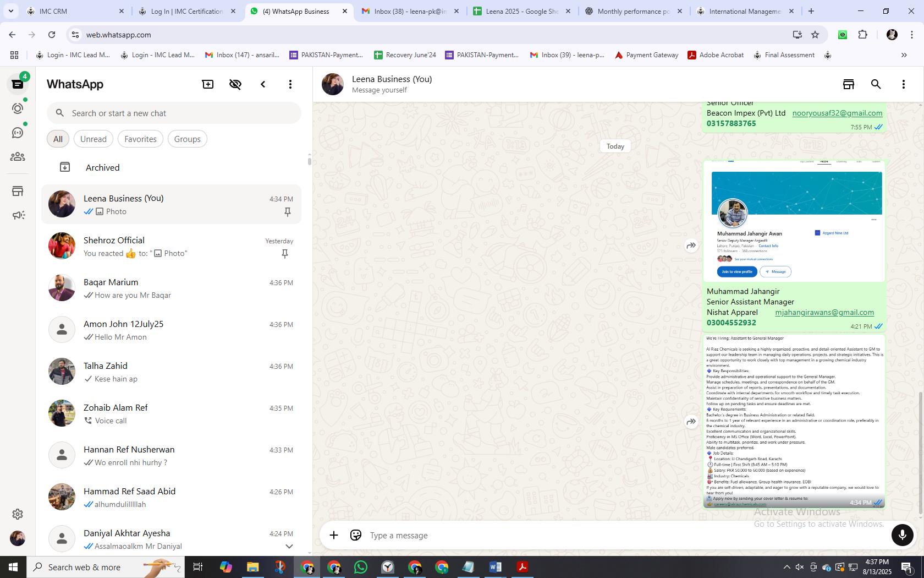Open Amon John 12July25 chat
This screenshot has height=578, width=924.
tap(172, 330)
